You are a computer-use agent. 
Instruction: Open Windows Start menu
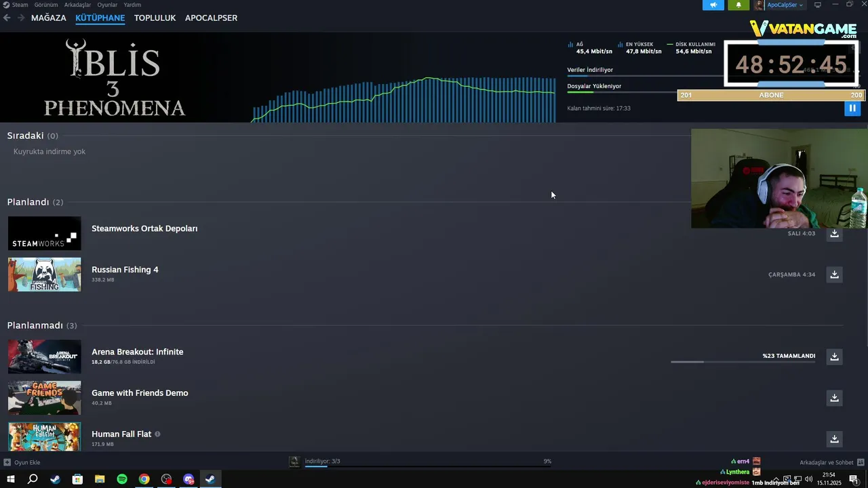[x=10, y=479]
